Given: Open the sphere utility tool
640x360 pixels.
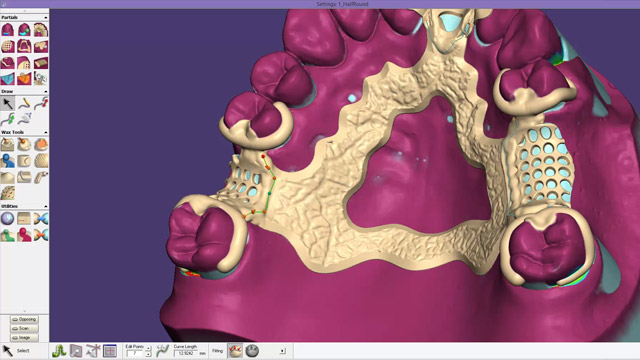Looking at the screenshot, I should pyautogui.click(x=8, y=218).
